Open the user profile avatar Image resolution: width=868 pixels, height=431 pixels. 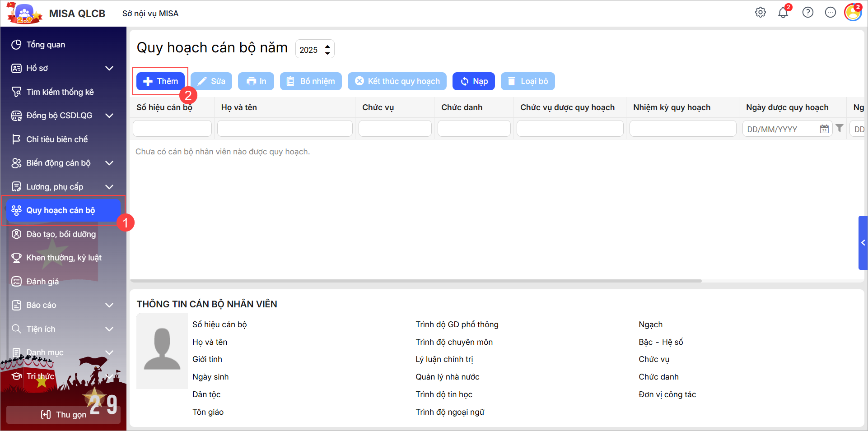pos(853,13)
